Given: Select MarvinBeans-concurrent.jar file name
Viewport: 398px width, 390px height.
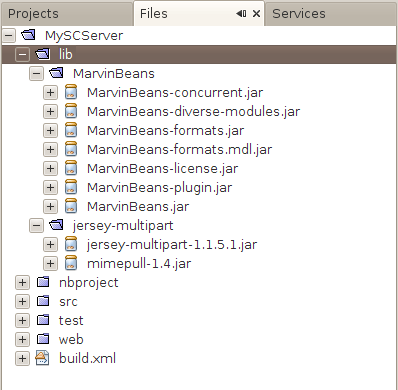Looking at the screenshot, I should coord(175,93).
